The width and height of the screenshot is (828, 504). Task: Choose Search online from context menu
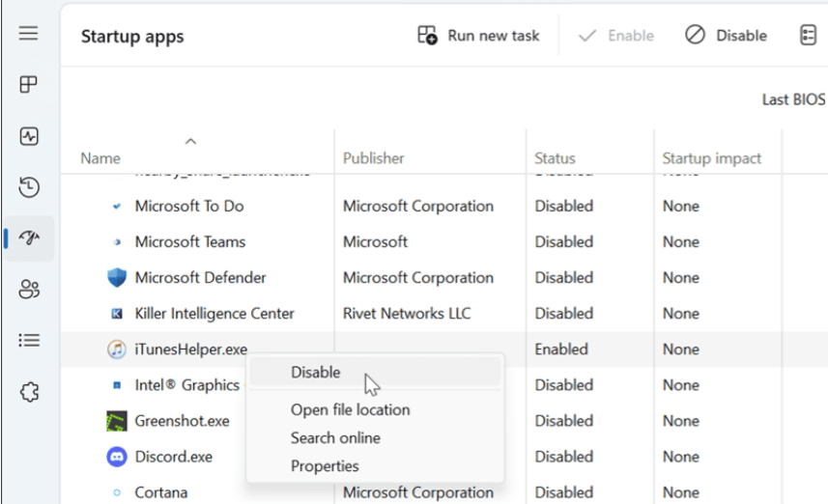click(x=335, y=437)
